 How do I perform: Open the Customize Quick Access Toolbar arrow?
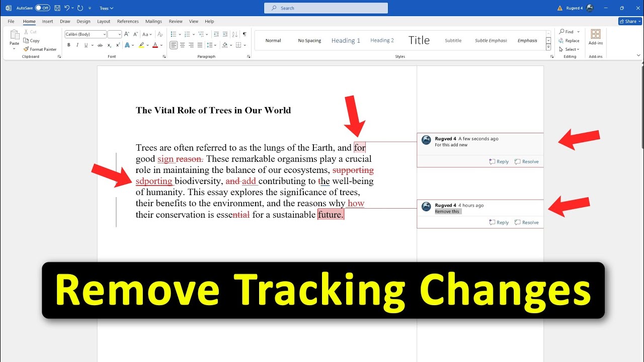(x=89, y=8)
